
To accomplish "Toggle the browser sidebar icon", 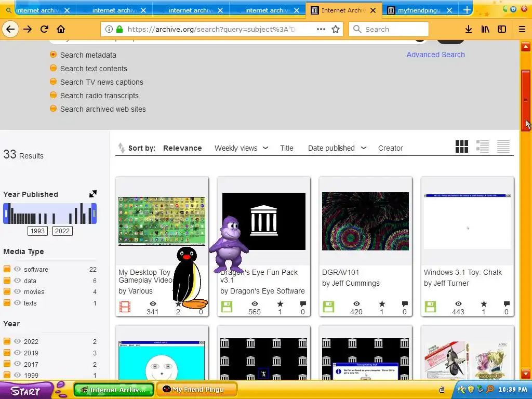I will [x=502, y=29].
